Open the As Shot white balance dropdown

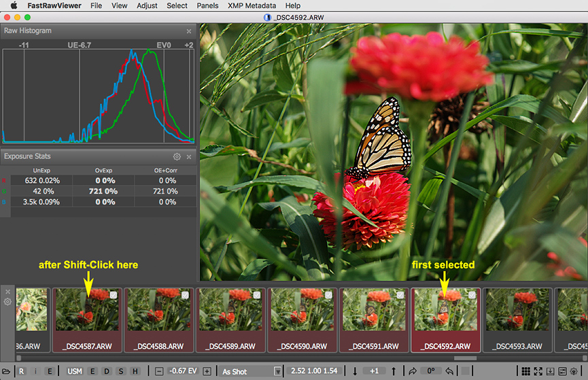pyautogui.click(x=251, y=371)
